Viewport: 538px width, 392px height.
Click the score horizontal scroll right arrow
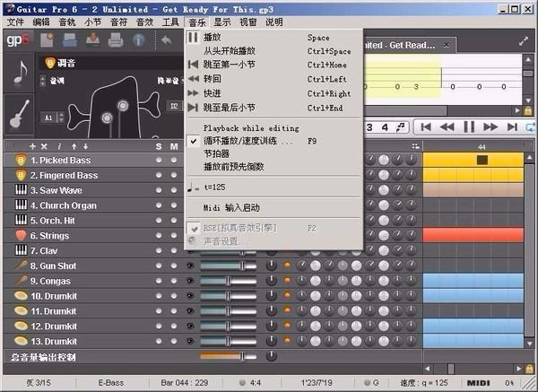click(x=517, y=111)
